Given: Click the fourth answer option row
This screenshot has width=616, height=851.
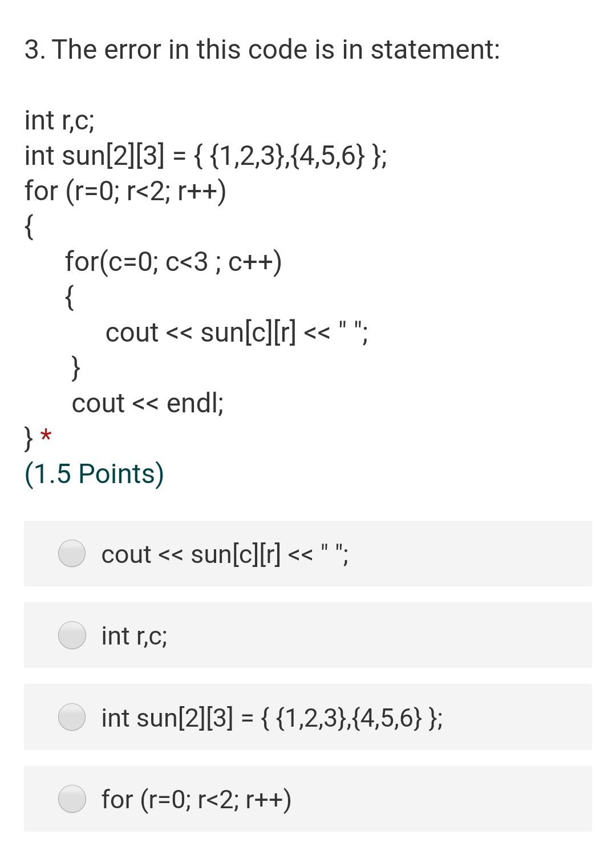Looking at the screenshot, I should point(308,800).
